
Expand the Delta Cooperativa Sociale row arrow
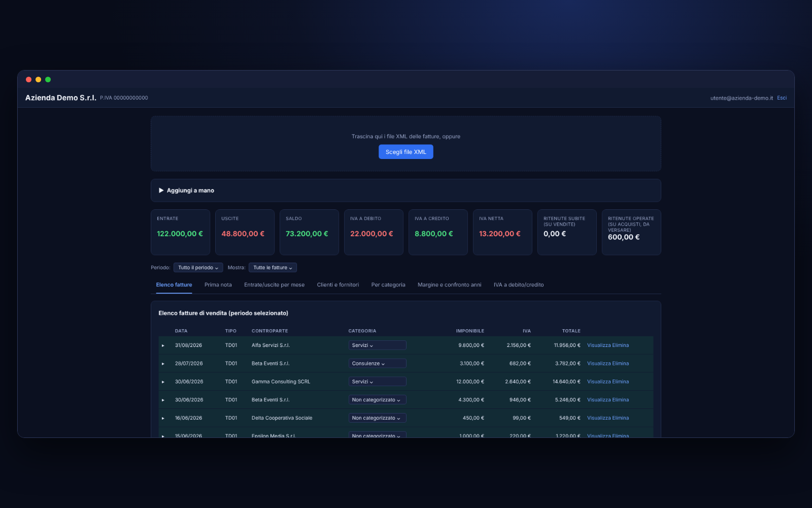[163, 419]
